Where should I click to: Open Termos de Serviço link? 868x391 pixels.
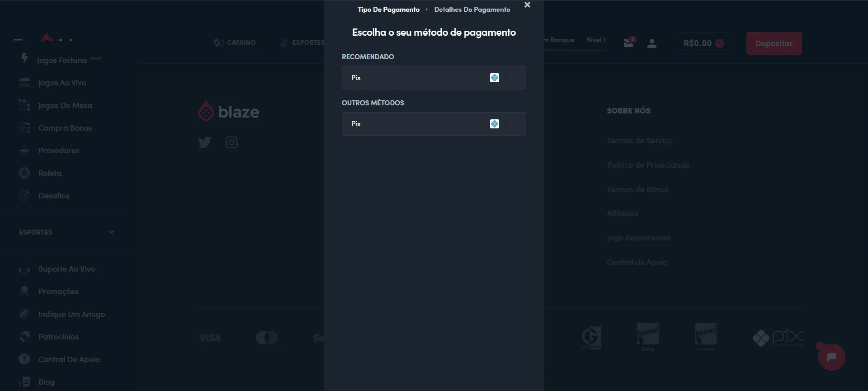pyautogui.click(x=640, y=141)
